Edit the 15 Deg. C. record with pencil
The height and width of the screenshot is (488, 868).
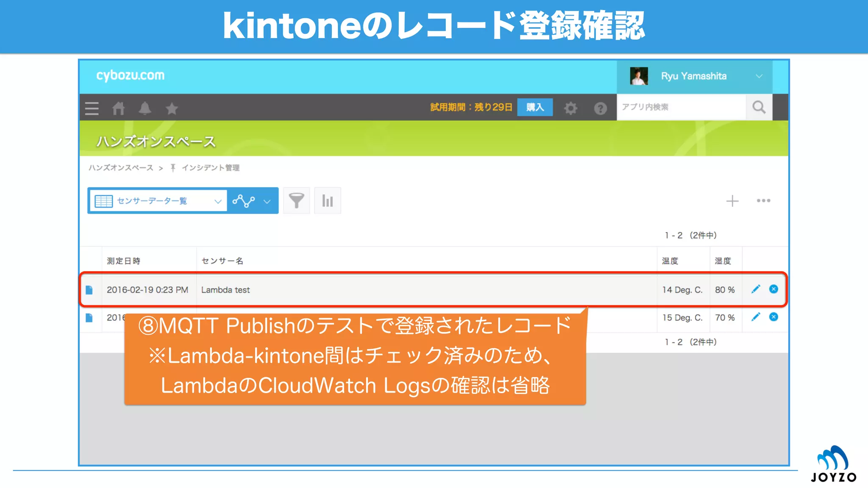(756, 317)
